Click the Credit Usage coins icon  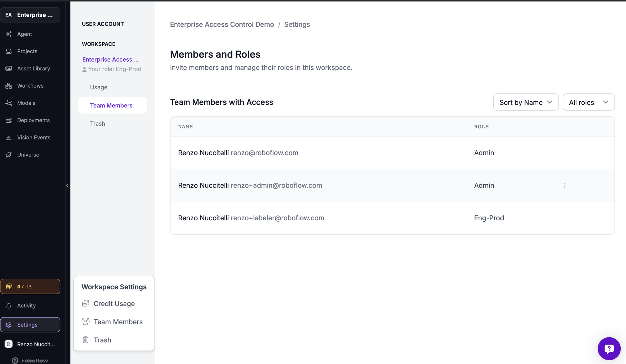pos(85,303)
